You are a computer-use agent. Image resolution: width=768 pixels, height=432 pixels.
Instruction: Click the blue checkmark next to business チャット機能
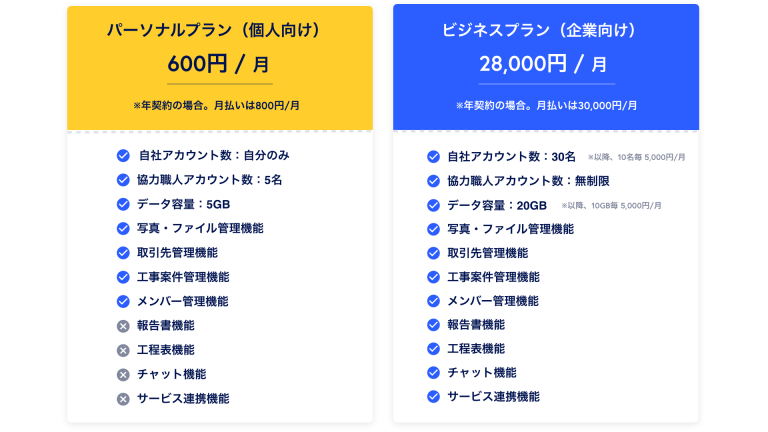433,373
